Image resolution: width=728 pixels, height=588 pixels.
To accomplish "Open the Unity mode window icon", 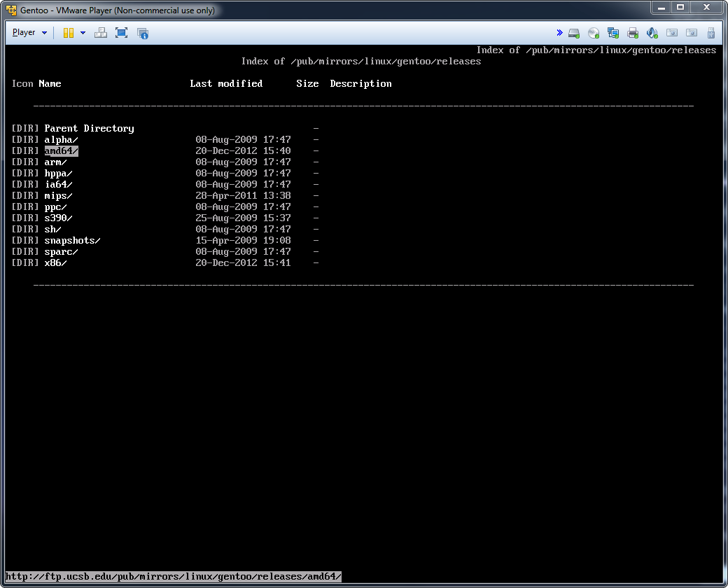I will (143, 33).
